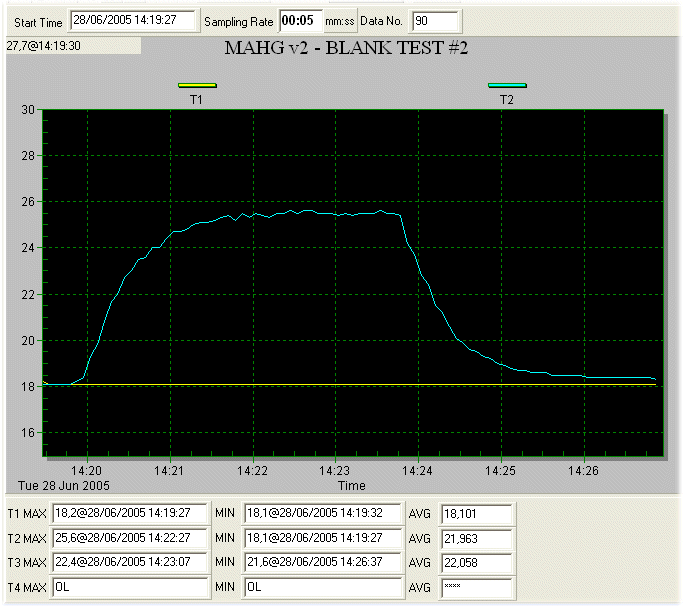Click the Time axis title

click(352, 486)
